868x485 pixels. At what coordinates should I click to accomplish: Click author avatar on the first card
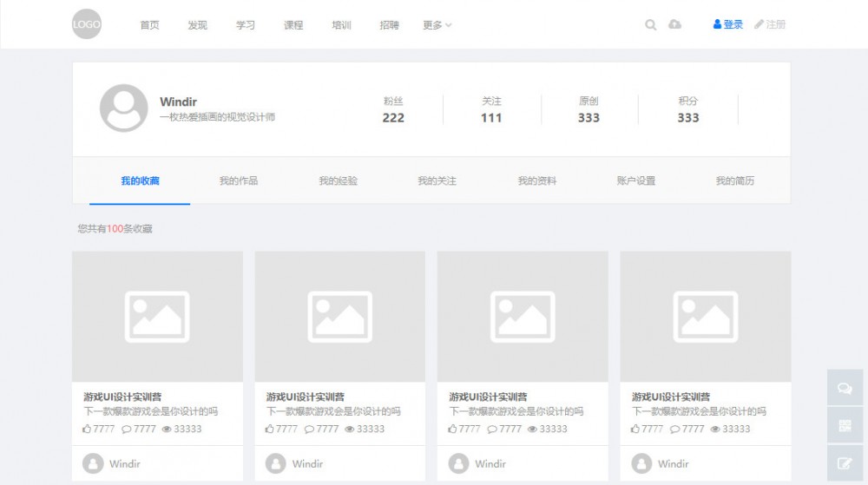93,463
